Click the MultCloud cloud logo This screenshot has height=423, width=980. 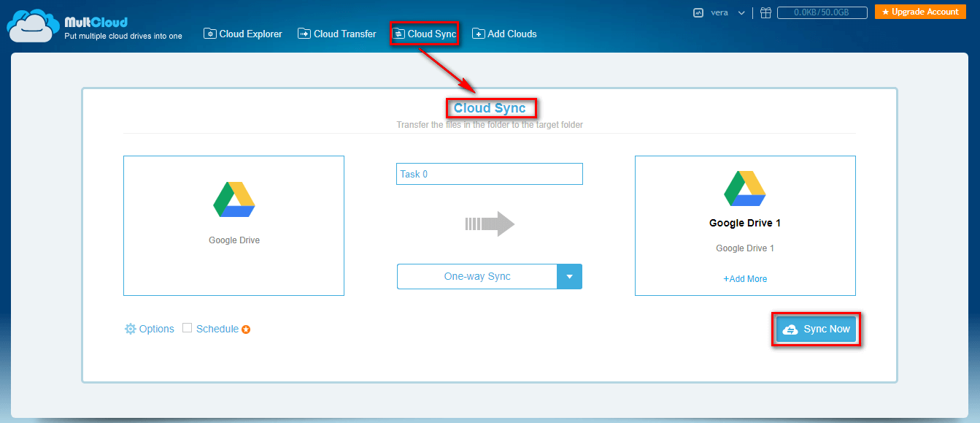coord(32,26)
